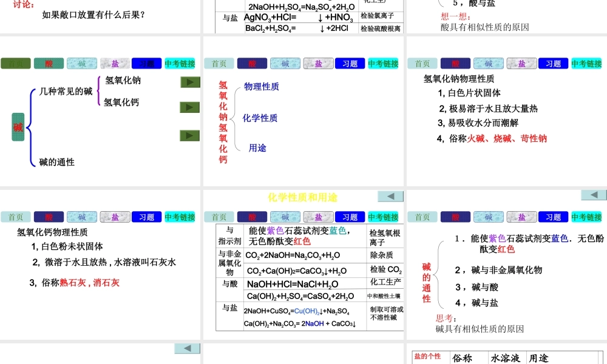This screenshot has width=607, height=364.
Task: Go to 首页 from the 氢氧化钠物理性质 slide
Action: tap(422, 64)
